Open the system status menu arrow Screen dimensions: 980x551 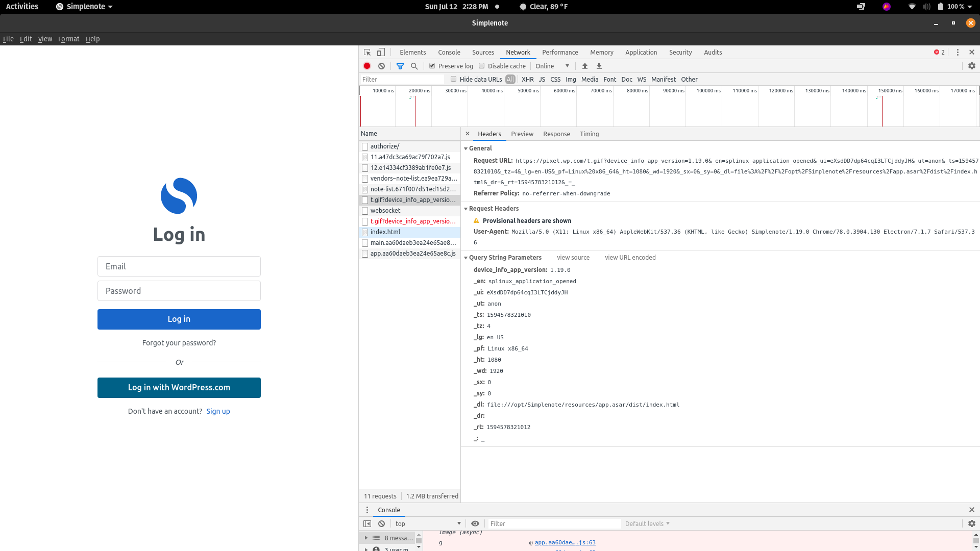coord(970,7)
